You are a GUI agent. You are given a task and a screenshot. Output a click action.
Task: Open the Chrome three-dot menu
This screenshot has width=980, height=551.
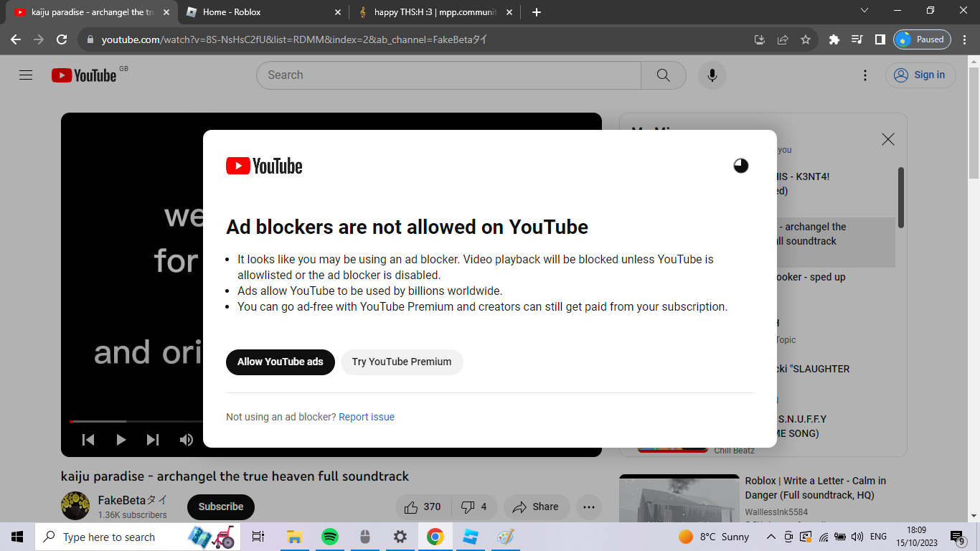(x=966, y=39)
